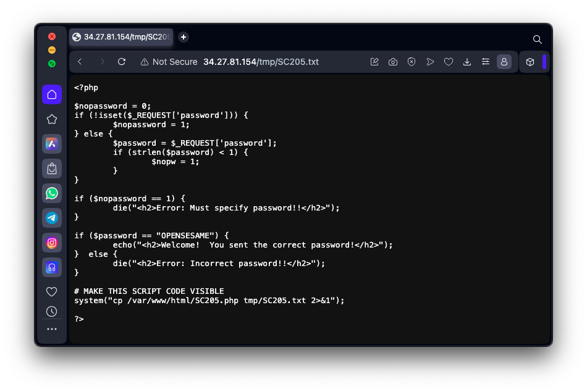
Task: Click the Not Secure warning badge
Action: click(x=169, y=62)
